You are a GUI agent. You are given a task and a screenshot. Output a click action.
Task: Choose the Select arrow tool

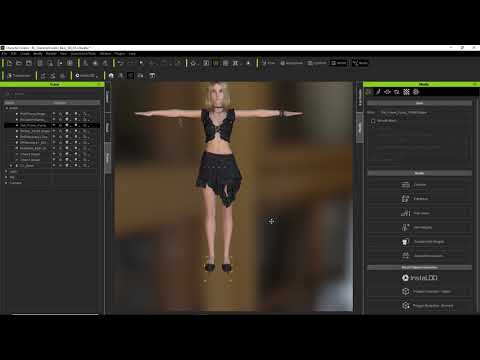141,63
